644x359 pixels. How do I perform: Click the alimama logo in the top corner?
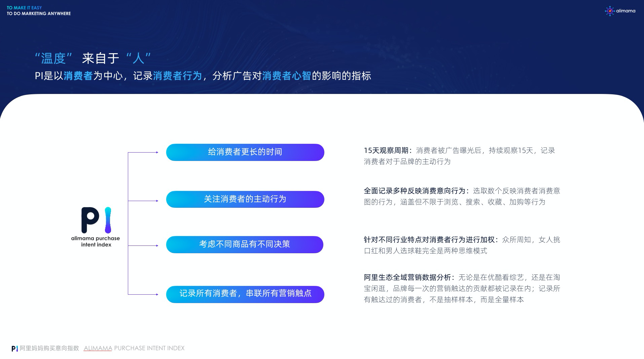click(x=620, y=11)
